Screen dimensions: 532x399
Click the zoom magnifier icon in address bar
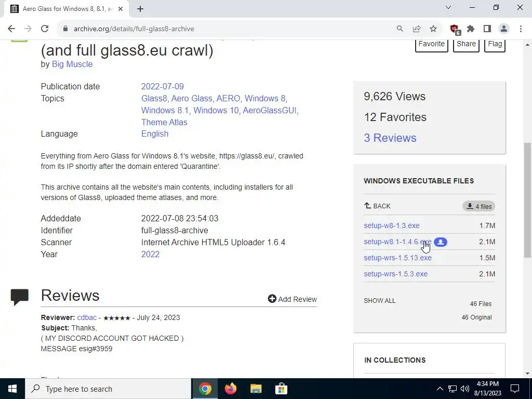click(x=400, y=29)
